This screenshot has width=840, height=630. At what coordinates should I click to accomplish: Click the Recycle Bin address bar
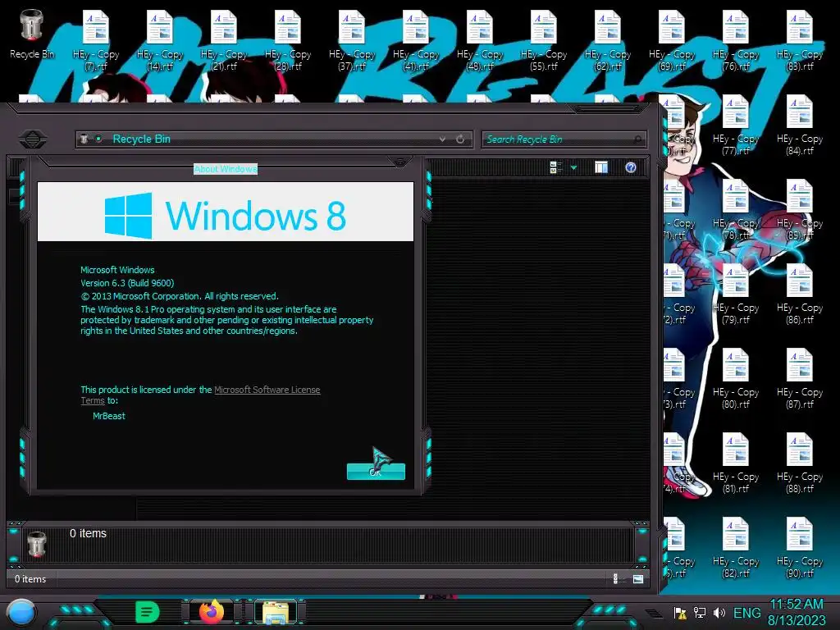pyautogui.click(x=273, y=139)
